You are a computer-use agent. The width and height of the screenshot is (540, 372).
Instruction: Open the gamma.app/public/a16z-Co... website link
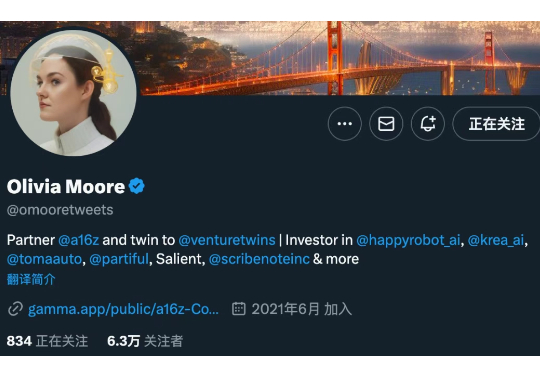[x=123, y=309]
